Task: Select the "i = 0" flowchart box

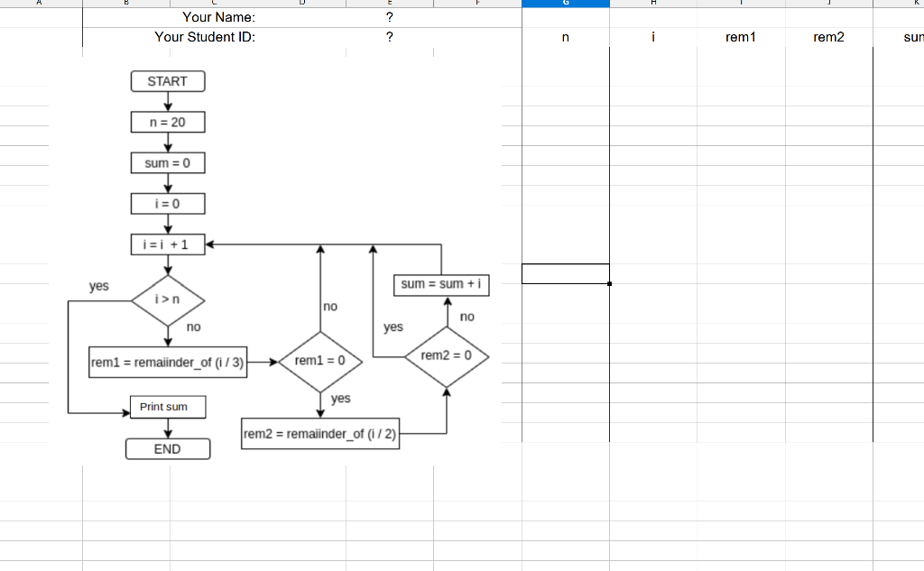Action: 167,203
